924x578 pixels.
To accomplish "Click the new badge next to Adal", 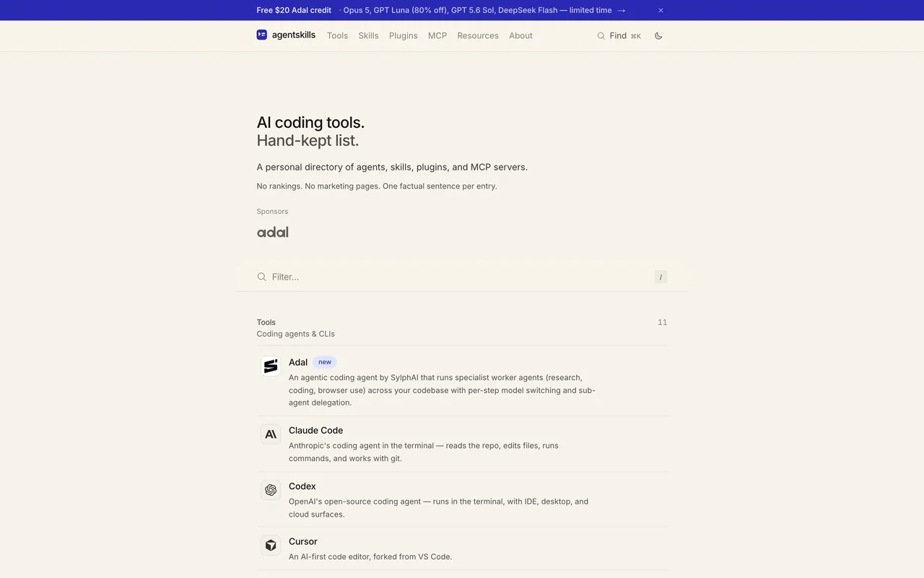I will click(x=325, y=362).
